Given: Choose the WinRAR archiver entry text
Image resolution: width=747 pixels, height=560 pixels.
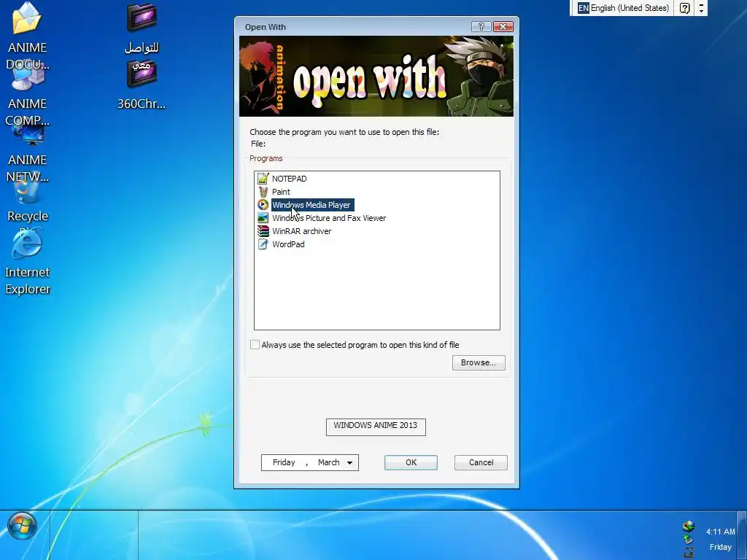Looking at the screenshot, I should click(301, 231).
